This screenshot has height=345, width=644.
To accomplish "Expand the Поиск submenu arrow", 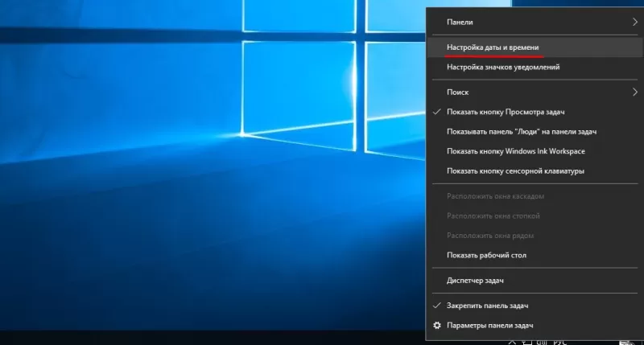I will [x=635, y=92].
